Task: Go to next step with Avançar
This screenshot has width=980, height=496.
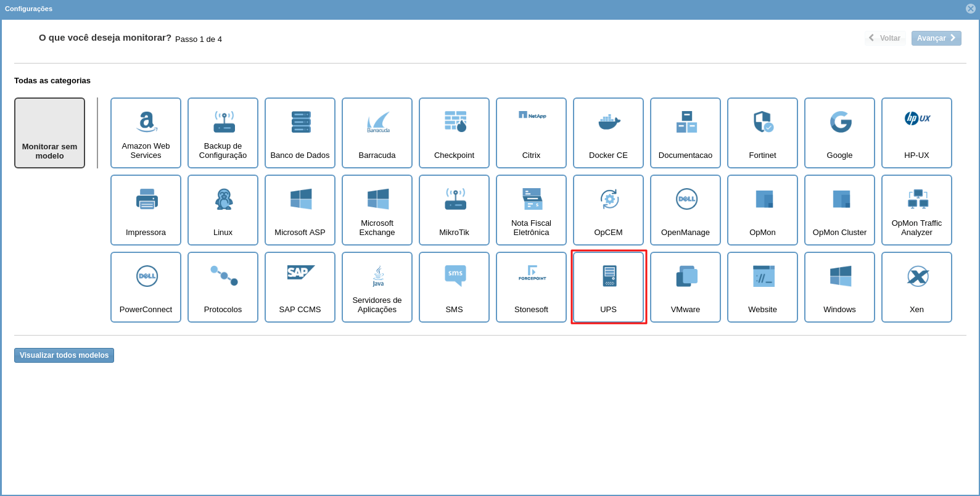Action: [936, 38]
